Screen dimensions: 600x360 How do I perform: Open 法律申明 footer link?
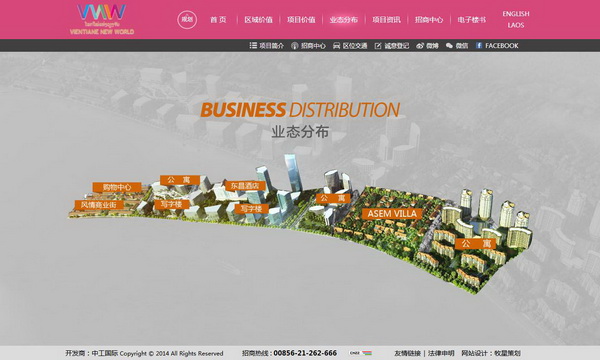(x=441, y=353)
